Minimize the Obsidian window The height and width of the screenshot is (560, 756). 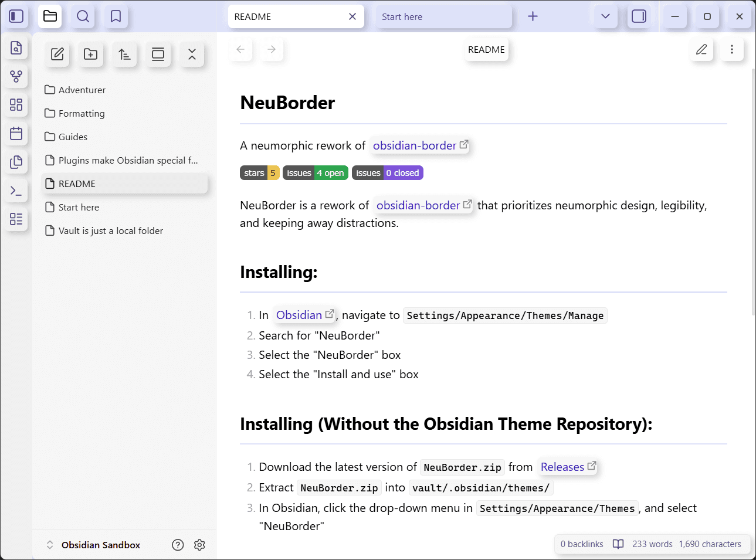(675, 16)
